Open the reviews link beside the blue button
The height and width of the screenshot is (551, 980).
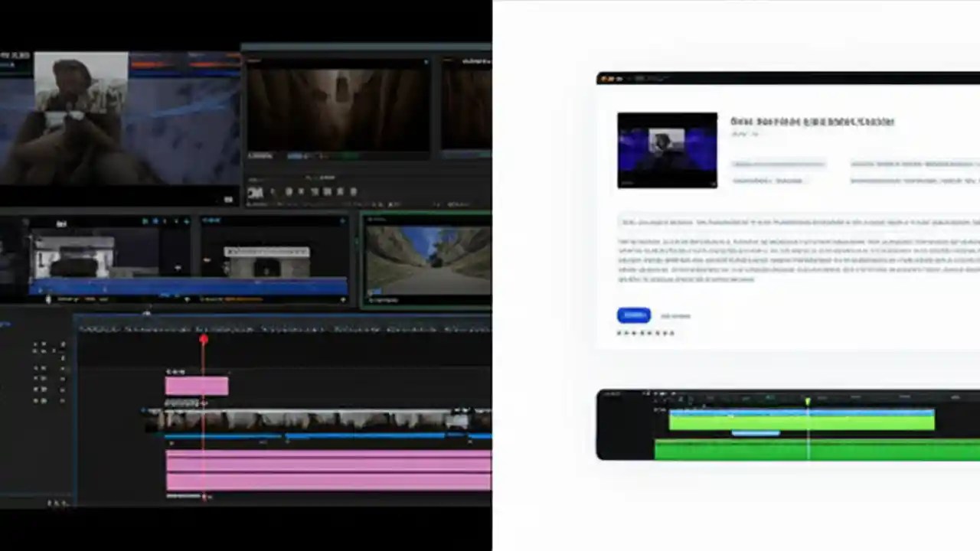(675, 315)
